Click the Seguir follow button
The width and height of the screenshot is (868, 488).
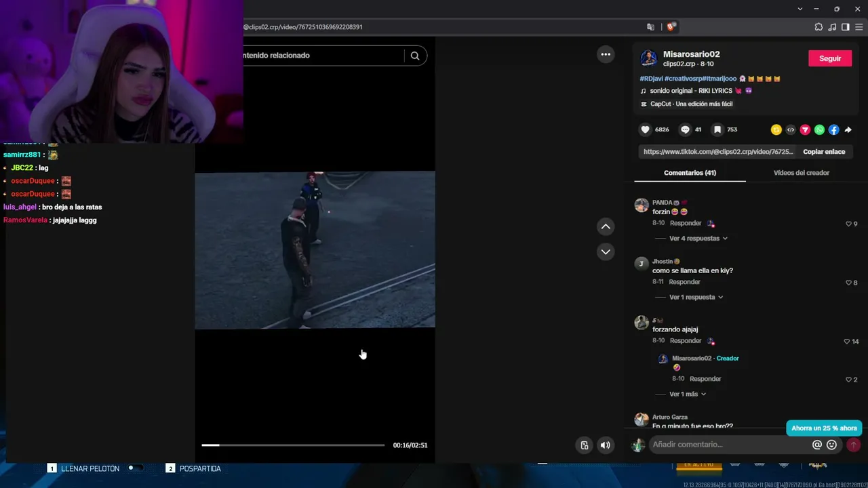pyautogui.click(x=830, y=58)
